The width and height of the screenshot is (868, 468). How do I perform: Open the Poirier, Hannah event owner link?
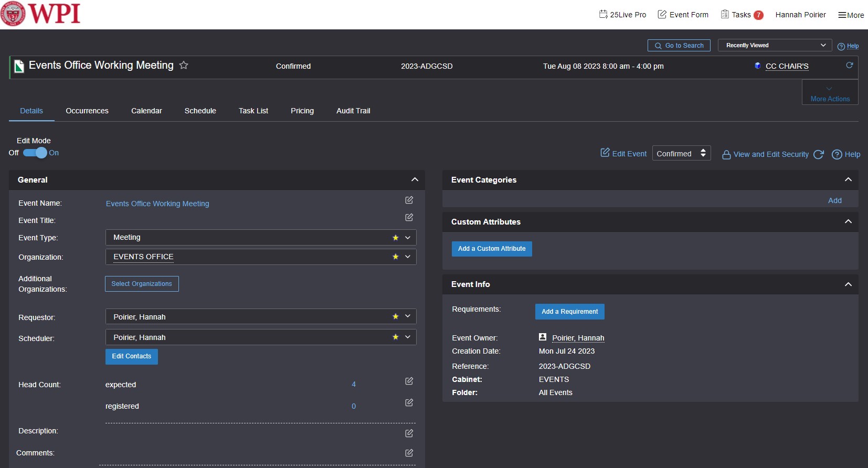578,338
